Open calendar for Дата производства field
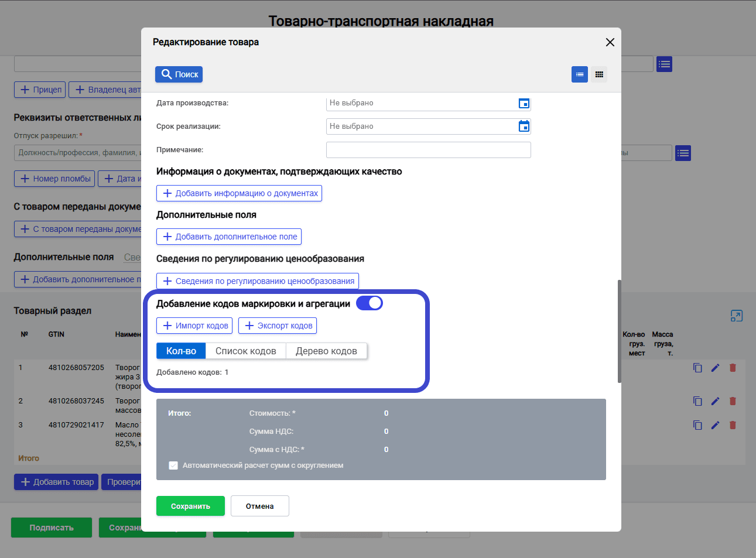The height and width of the screenshot is (558, 756). 524,104
